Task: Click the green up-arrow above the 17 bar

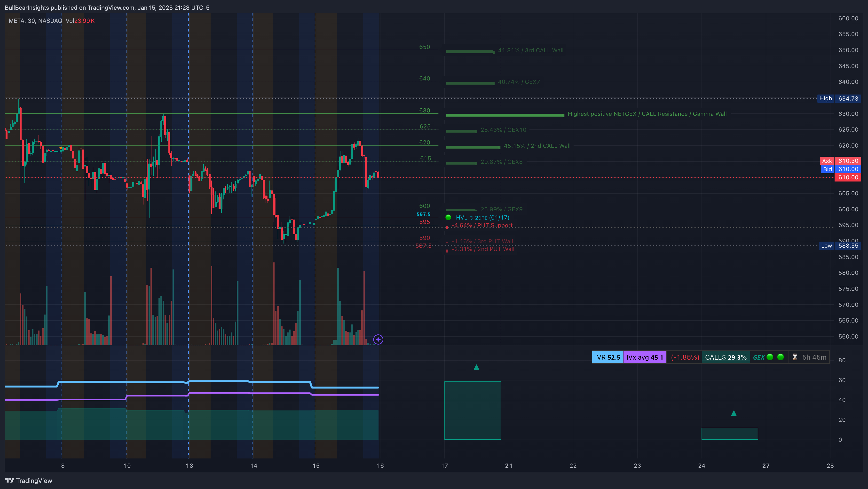Action: coord(476,367)
